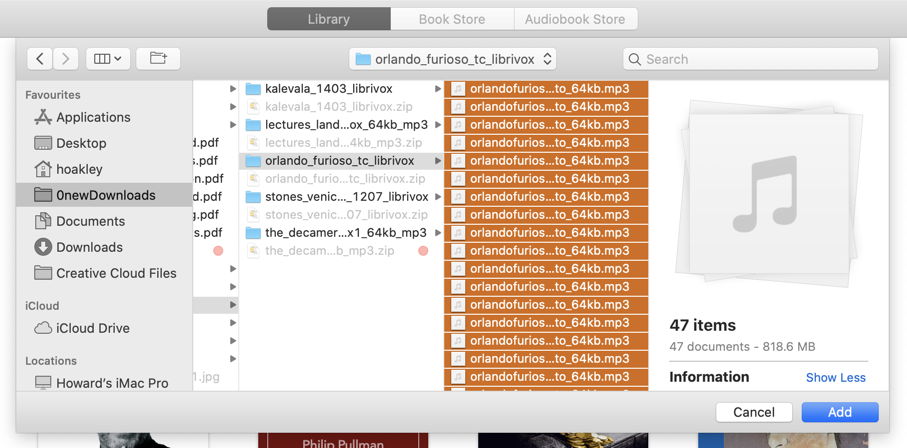907x448 pixels.
Task: Expand arrow beside stones_venic folder
Action: (438, 197)
